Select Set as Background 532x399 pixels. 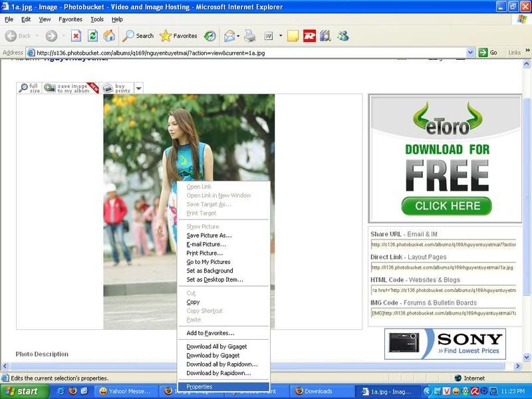(223, 271)
